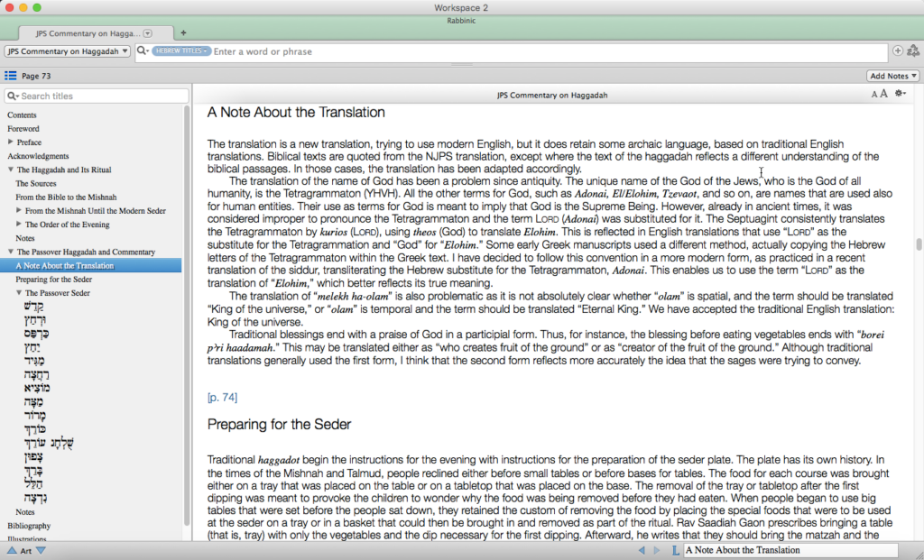This screenshot has height=560, width=924.
Task: Click the circled plus icon beside search field
Action: tap(898, 50)
